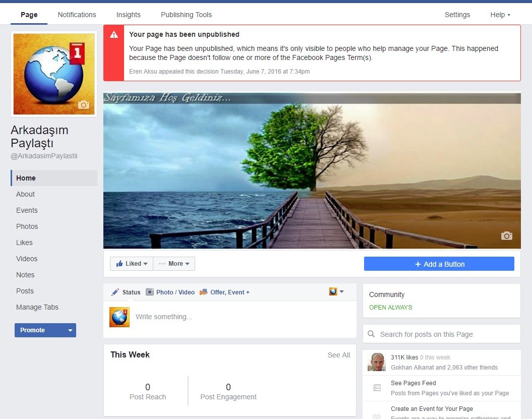Click the red warning triangle icon
This screenshot has width=532, height=419.
coord(114,35)
